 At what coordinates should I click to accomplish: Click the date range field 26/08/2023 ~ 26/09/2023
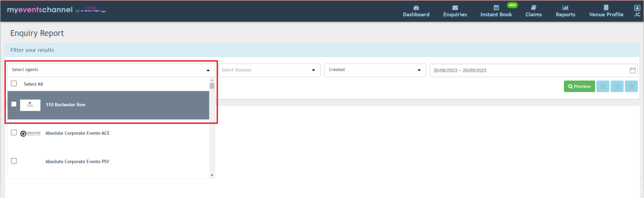tap(534, 71)
